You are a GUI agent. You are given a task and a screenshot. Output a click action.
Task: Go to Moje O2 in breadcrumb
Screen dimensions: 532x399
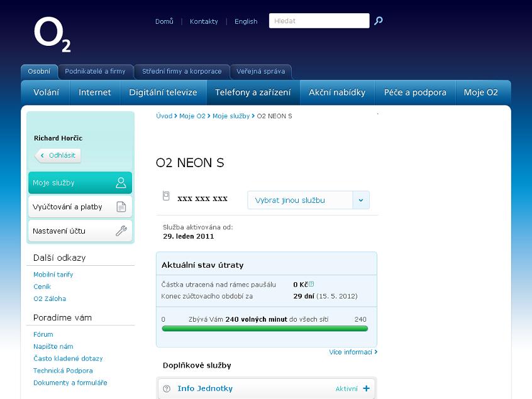pyautogui.click(x=192, y=116)
